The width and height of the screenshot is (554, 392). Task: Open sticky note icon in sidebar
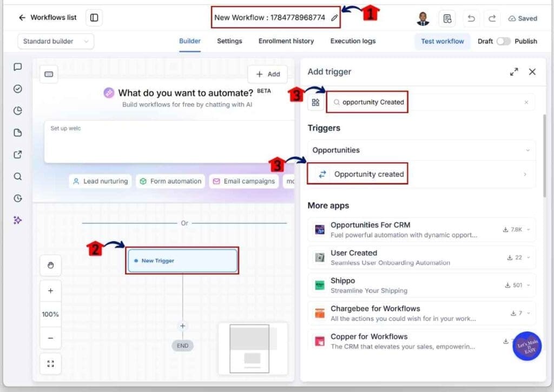click(x=18, y=132)
